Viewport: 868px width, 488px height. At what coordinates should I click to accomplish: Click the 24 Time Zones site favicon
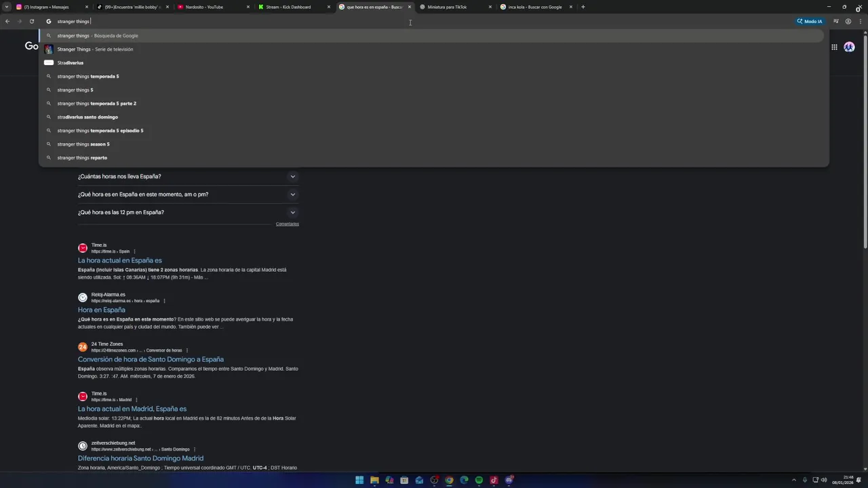coord(83,347)
